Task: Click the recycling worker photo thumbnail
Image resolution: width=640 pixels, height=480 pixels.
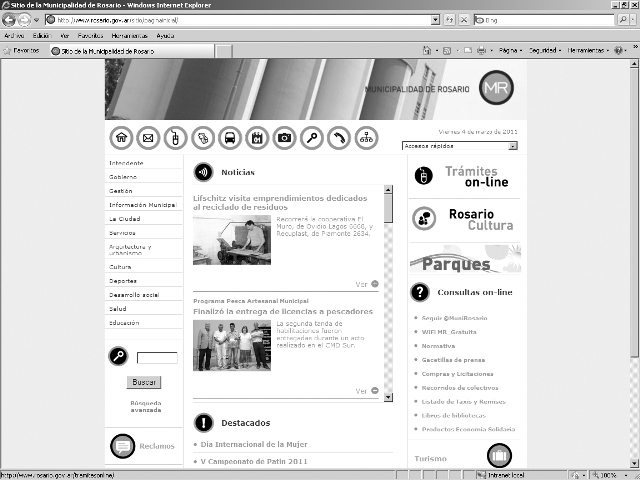Action: pyautogui.click(x=232, y=240)
